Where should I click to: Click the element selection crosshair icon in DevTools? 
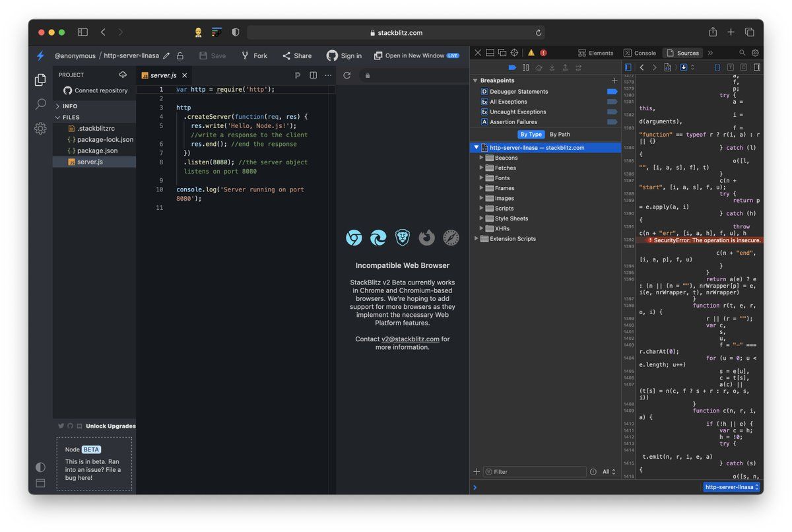[x=514, y=53]
